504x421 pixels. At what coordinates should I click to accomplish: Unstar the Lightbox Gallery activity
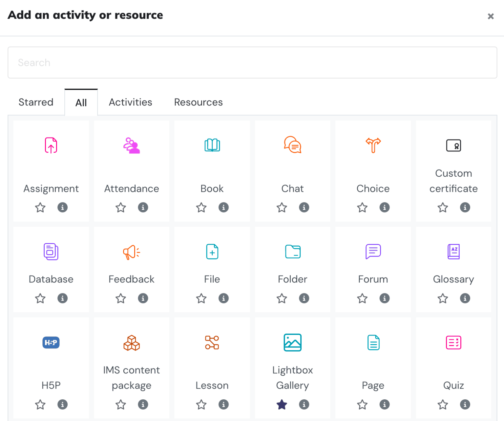click(282, 405)
